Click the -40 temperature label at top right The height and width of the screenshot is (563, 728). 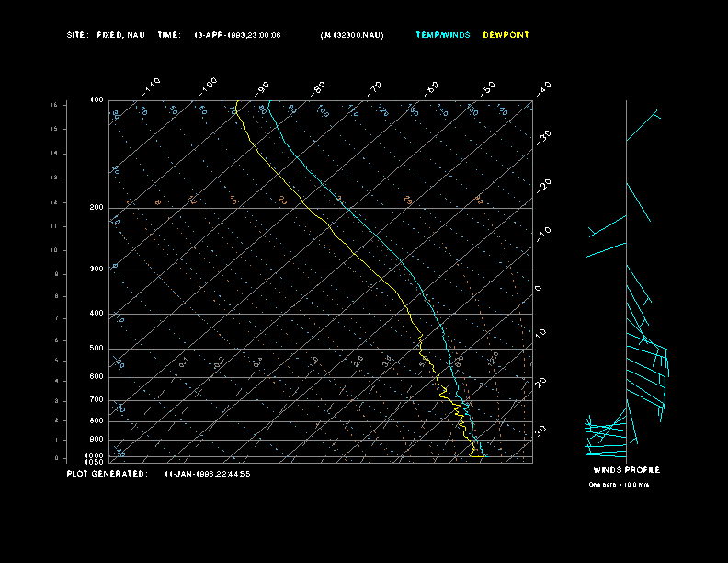click(x=543, y=86)
